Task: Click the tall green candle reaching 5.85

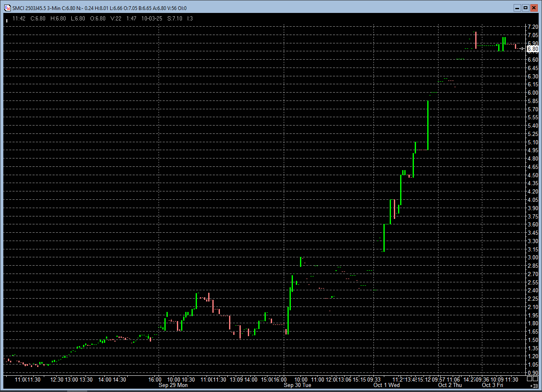Action: click(428, 125)
